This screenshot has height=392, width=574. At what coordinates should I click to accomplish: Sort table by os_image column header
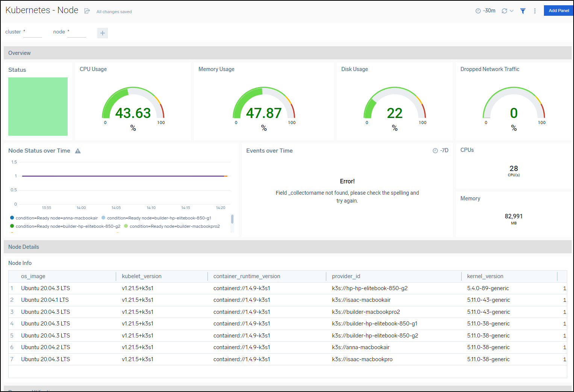click(x=33, y=276)
